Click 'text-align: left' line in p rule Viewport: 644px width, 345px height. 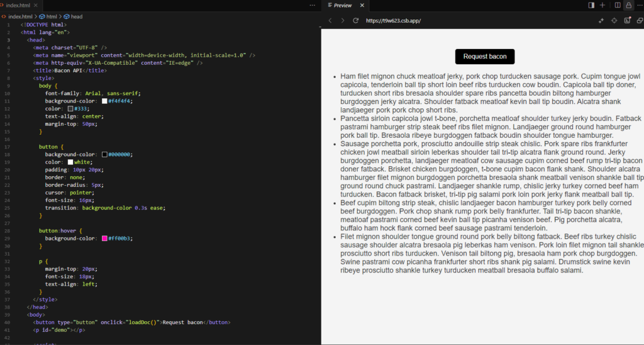pos(71,284)
